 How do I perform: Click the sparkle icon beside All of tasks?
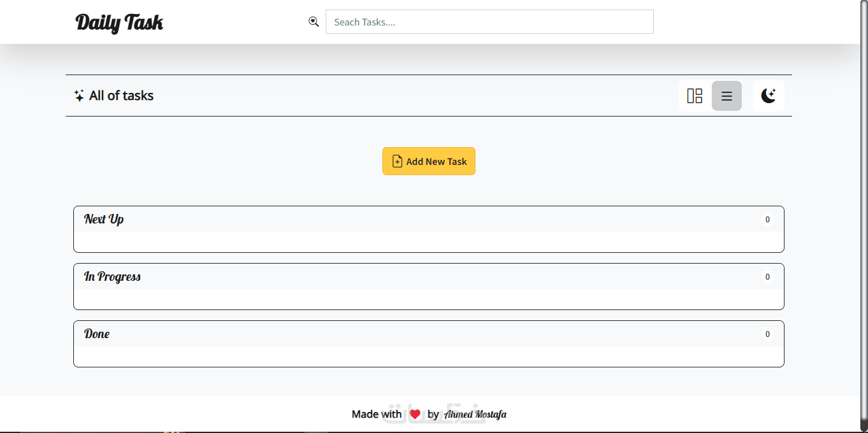(79, 96)
